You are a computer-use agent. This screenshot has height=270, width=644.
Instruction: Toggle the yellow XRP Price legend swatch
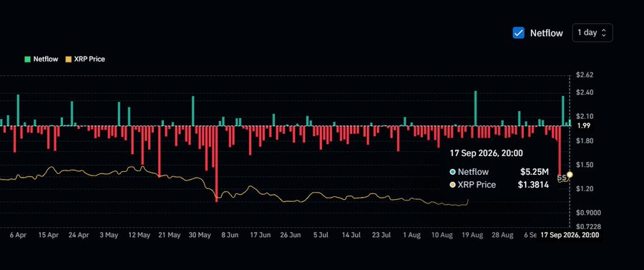(69, 59)
